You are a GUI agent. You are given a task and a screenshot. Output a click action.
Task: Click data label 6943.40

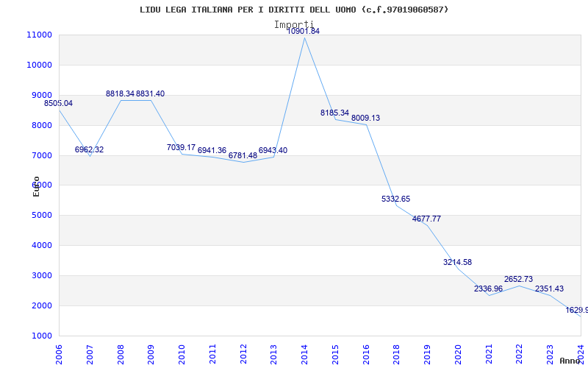coord(273,150)
